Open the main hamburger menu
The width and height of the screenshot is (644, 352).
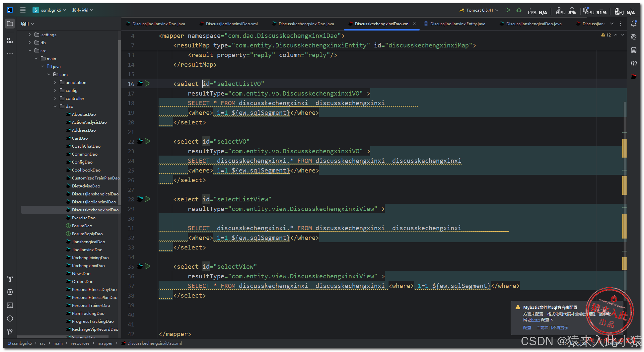(x=23, y=10)
